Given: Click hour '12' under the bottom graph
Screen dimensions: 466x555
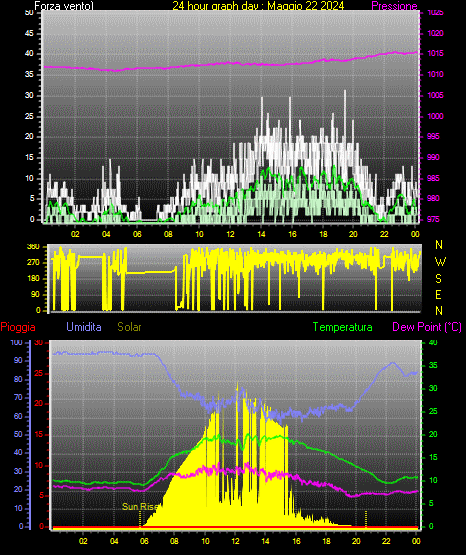Looking at the screenshot, I should tap(235, 541).
